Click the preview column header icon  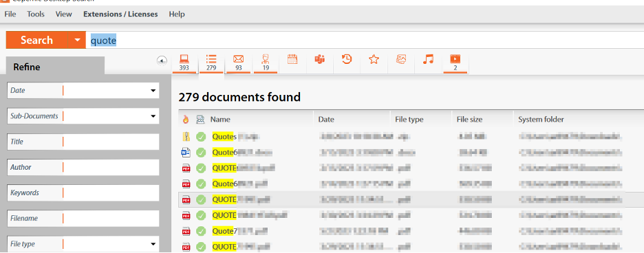(200, 120)
